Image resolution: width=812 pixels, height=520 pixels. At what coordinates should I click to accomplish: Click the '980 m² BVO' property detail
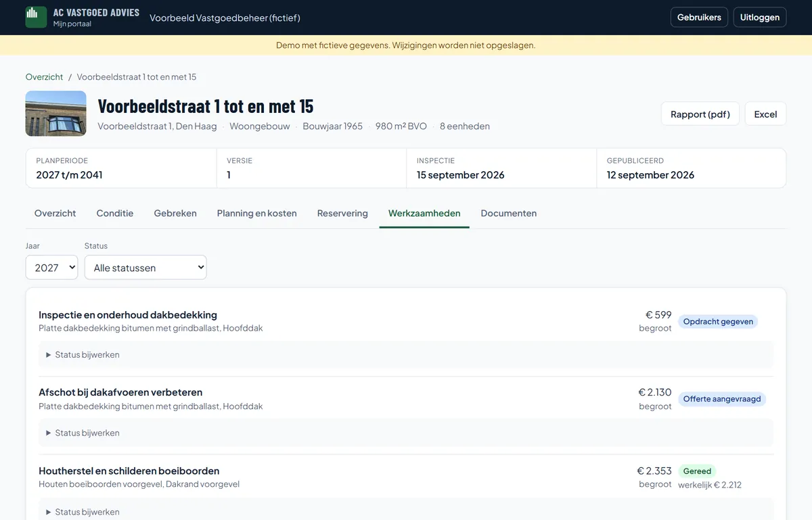pos(401,126)
